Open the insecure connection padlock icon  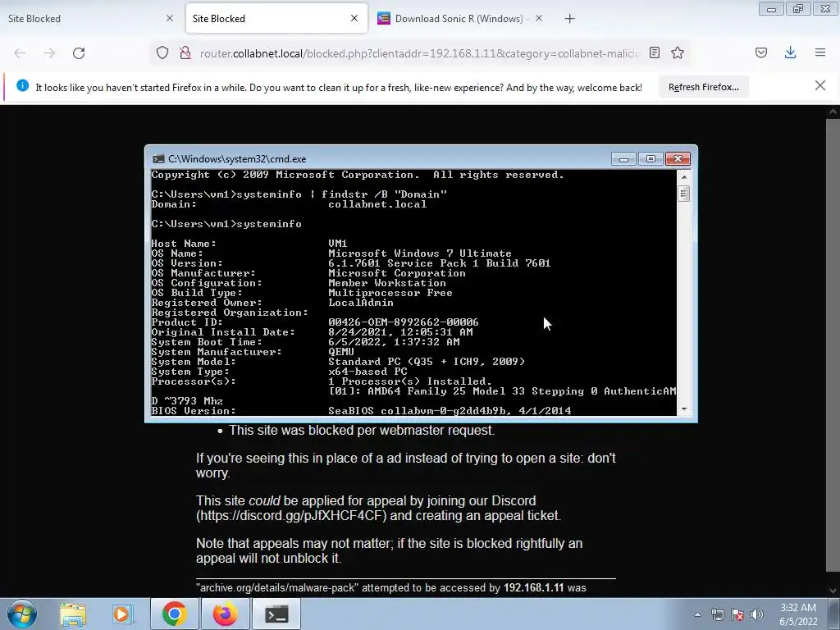185,52
